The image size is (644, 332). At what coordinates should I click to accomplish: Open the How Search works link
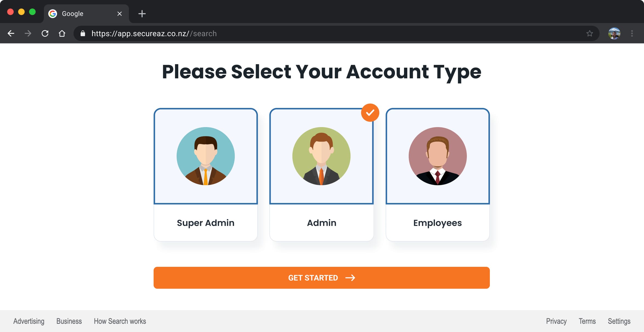pyautogui.click(x=120, y=321)
